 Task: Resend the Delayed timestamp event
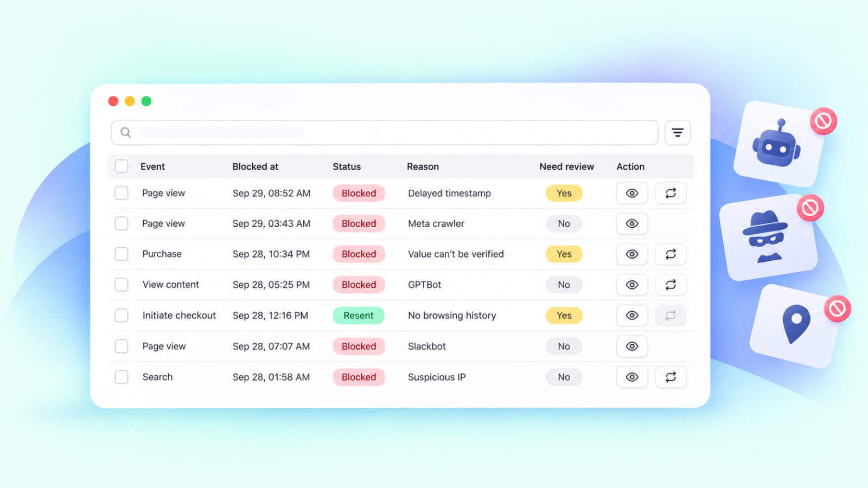671,193
